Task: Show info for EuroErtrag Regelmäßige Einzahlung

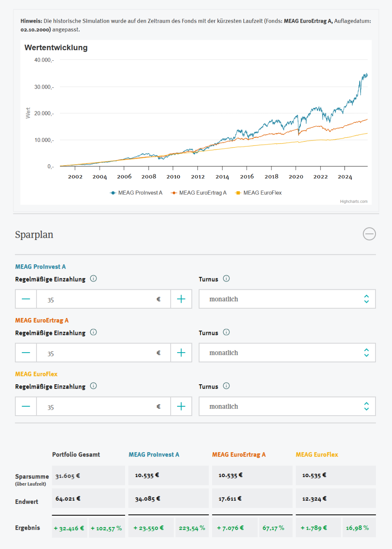Action: 93,333
